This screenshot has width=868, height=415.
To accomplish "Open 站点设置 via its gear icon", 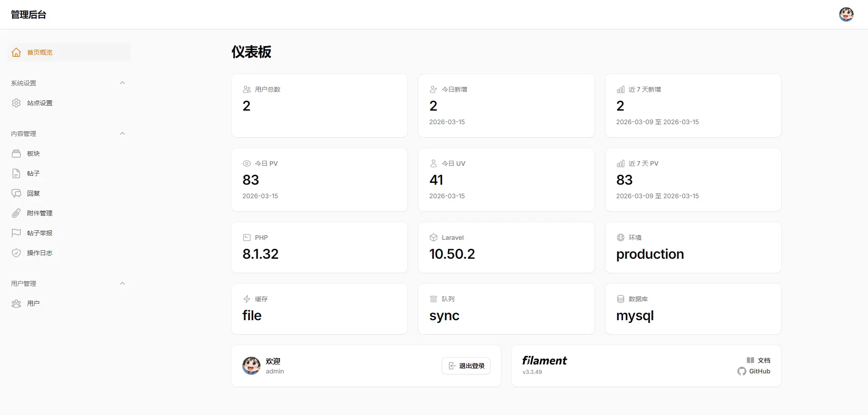I will [16, 103].
